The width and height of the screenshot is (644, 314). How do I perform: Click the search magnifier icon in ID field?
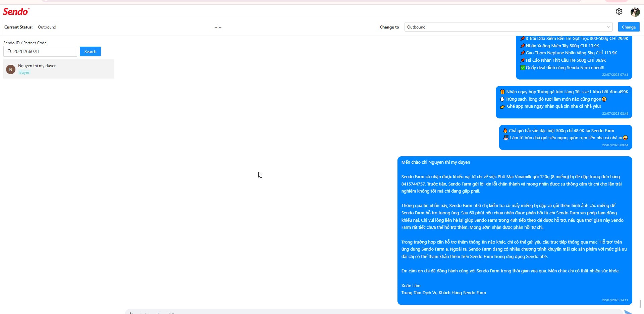pyautogui.click(x=10, y=51)
